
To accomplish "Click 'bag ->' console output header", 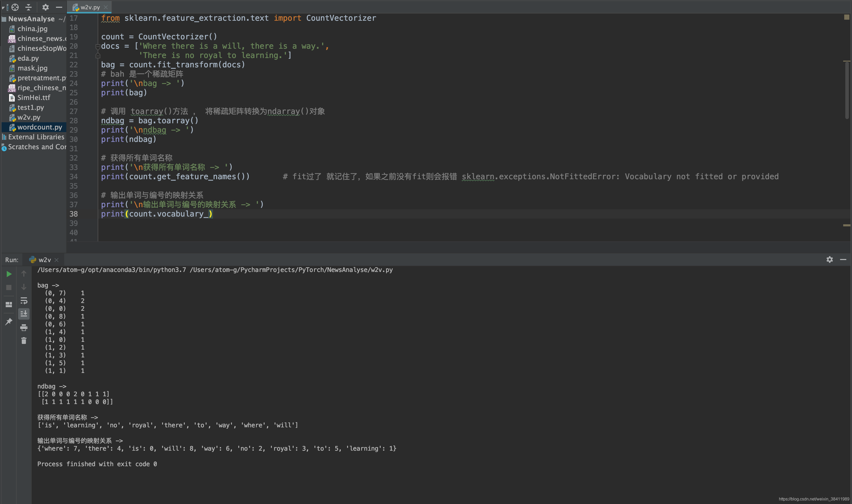I will tap(48, 285).
